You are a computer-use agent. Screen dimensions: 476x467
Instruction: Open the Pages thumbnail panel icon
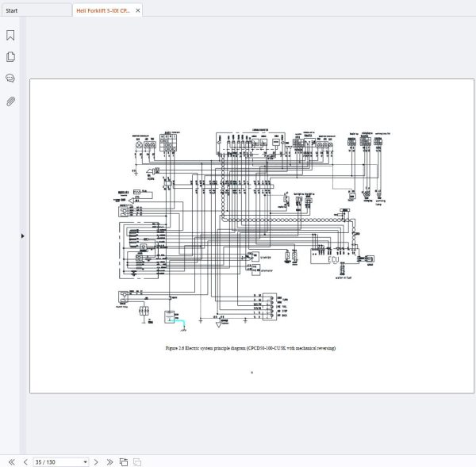tap(10, 57)
